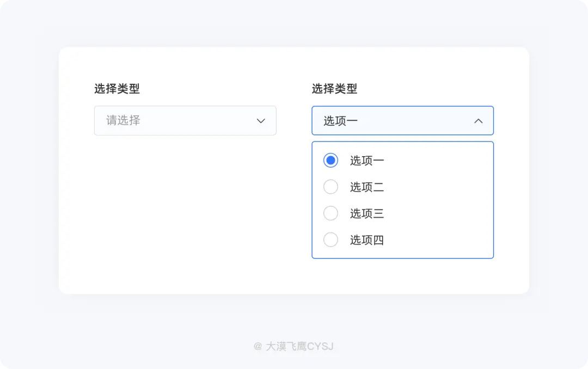Viewport: 588px width, 369px height.
Task: Select the 选项二 radio button
Action: (331, 187)
